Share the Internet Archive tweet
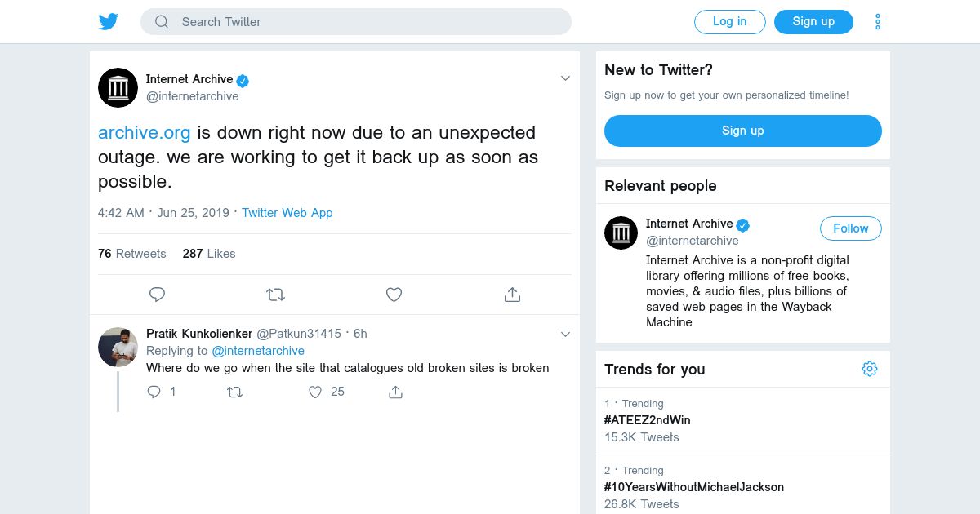This screenshot has width=980, height=514. pos(512,295)
